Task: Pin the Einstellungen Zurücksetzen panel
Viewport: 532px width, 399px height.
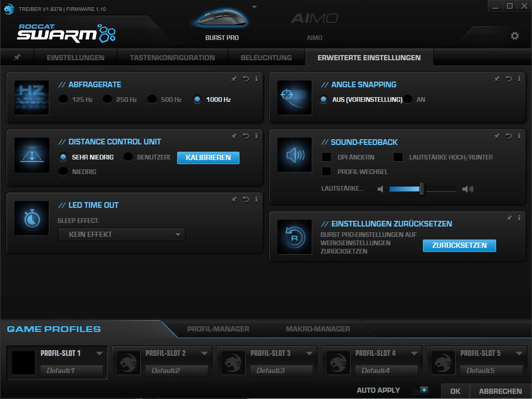Action: coord(509,218)
